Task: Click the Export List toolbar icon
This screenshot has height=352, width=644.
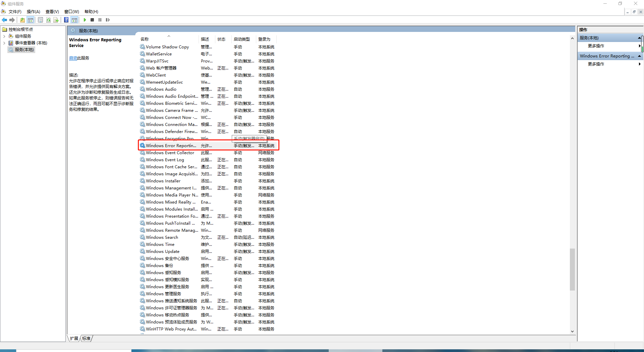Action: [56, 20]
